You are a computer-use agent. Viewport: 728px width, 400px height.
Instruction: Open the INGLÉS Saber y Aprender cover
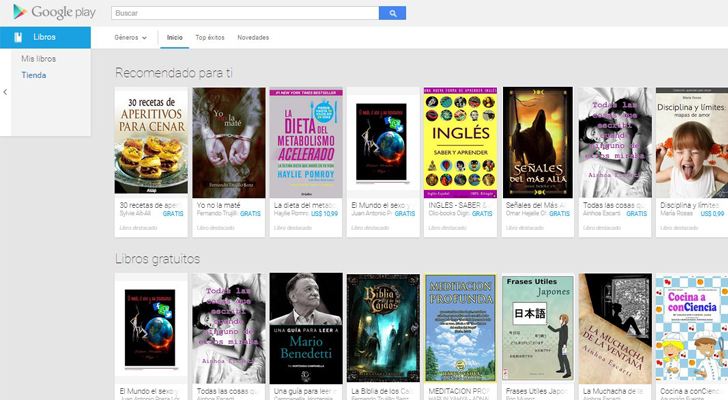(460, 142)
